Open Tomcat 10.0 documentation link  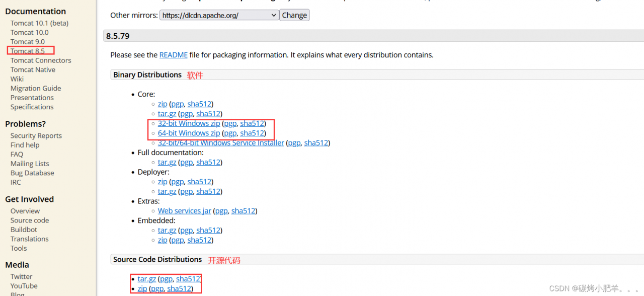click(x=30, y=32)
